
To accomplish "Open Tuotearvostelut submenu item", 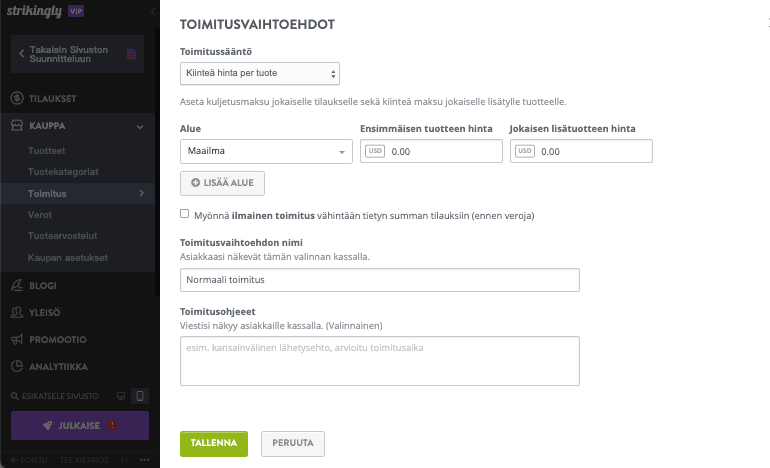I will tap(62, 236).
